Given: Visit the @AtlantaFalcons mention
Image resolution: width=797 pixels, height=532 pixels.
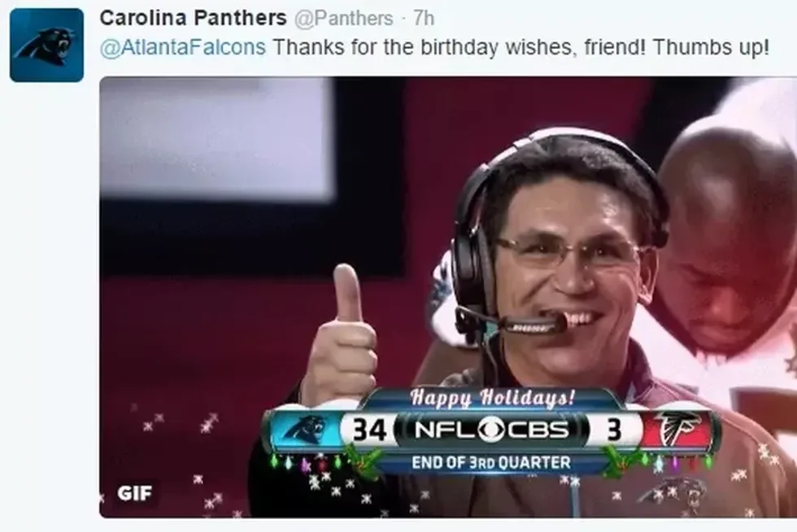Looking at the screenshot, I should [183, 47].
